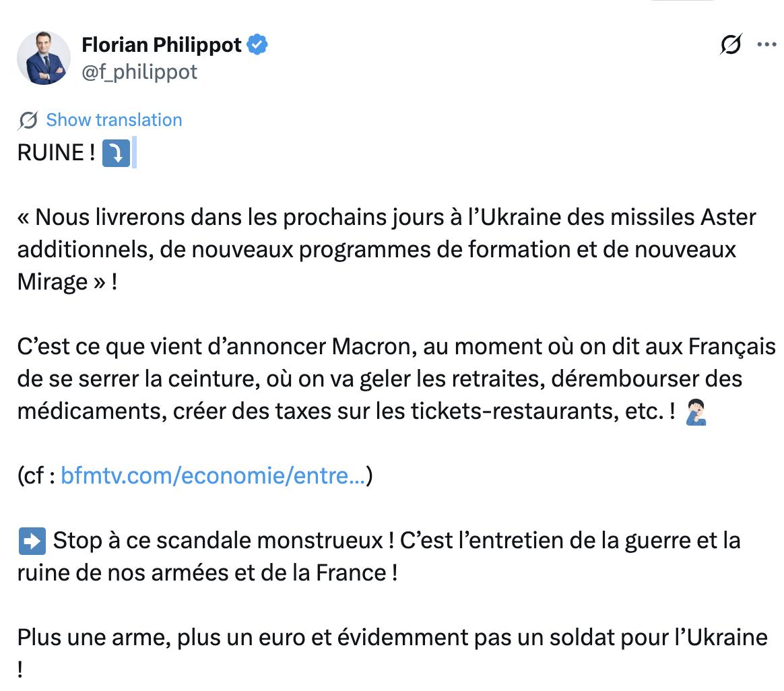Open Grok actions icon beside More menu
784x691 pixels.
(731, 44)
